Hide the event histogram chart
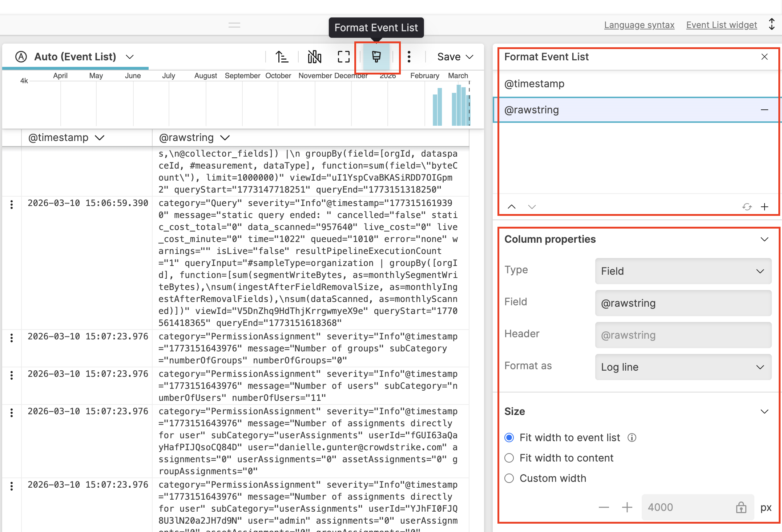The width and height of the screenshot is (782, 532). click(314, 57)
